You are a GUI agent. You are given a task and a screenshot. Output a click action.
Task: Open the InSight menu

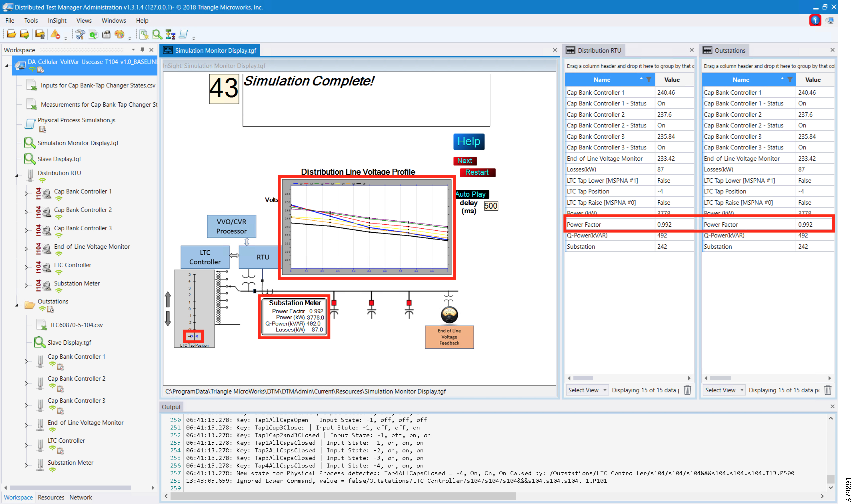(x=57, y=21)
